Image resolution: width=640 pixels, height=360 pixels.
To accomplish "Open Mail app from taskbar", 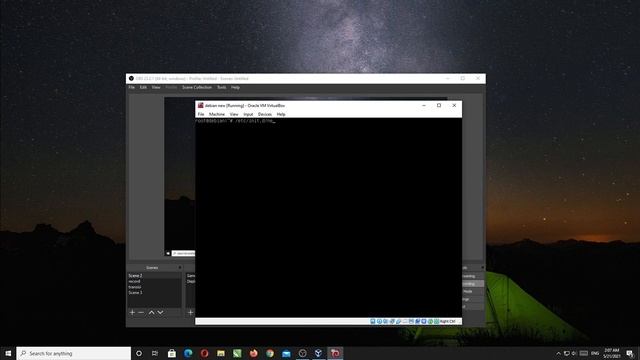I will point(286,353).
